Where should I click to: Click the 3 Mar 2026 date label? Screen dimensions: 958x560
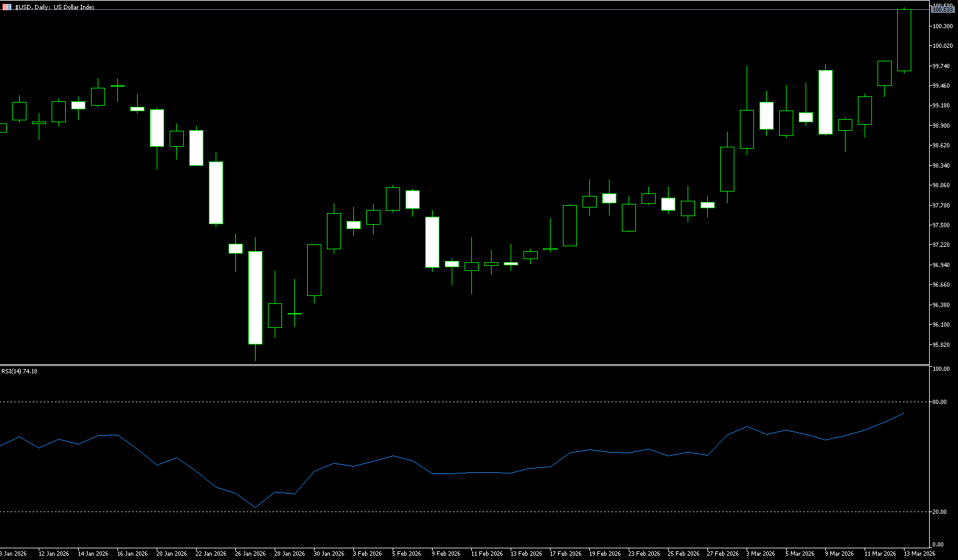point(761,554)
